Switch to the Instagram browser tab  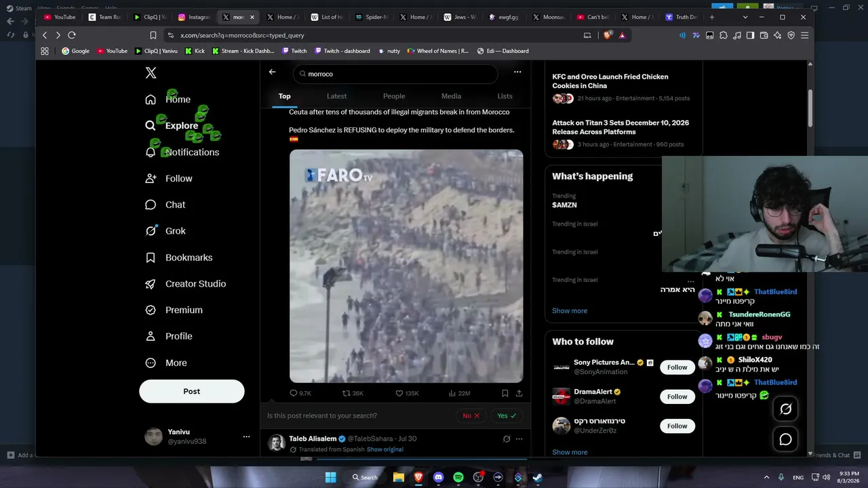(x=195, y=17)
